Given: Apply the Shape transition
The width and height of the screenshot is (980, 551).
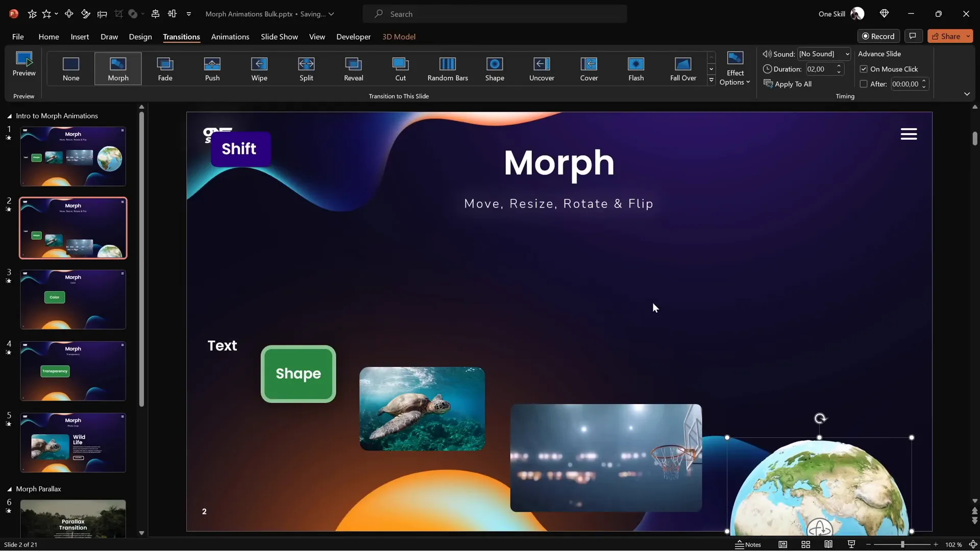Looking at the screenshot, I should (x=495, y=68).
